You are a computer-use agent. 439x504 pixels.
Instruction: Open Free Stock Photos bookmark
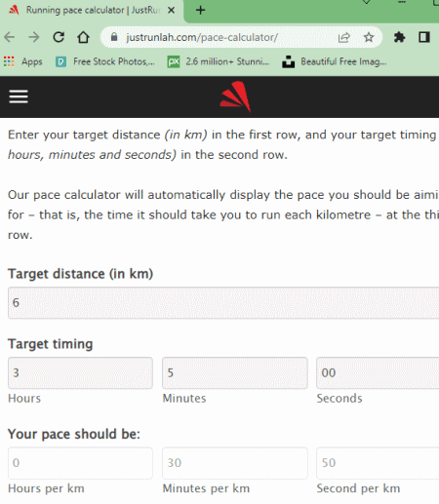(x=105, y=61)
